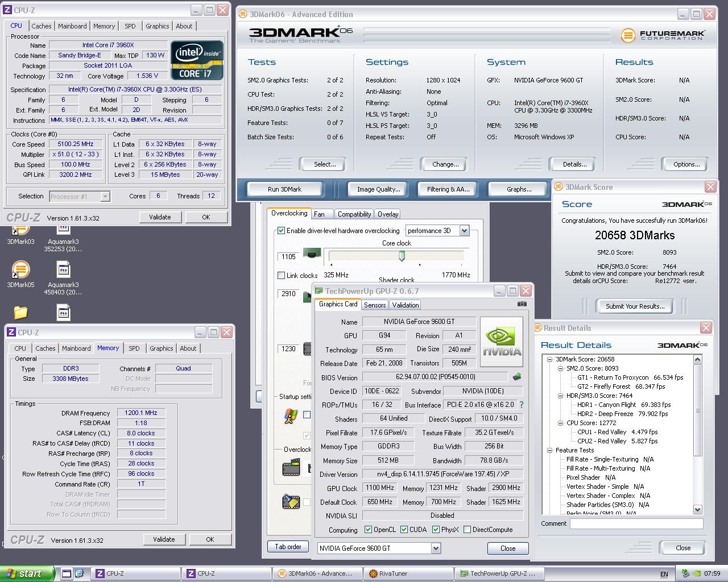Image resolution: width=728 pixels, height=582 pixels.
Task: Click the Intel Core i7 logo in CPU-Z
Action: pos(197,60)
